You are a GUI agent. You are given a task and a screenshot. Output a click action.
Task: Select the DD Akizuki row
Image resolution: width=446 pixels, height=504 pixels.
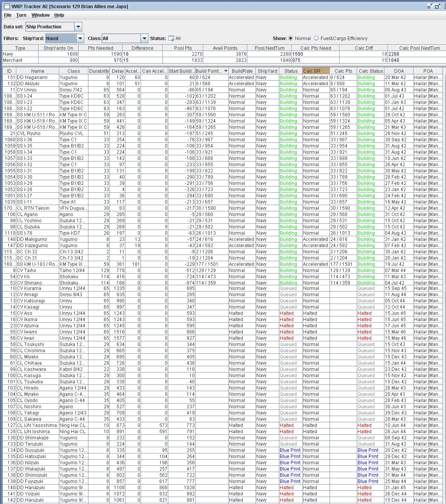tap(223, 84)
